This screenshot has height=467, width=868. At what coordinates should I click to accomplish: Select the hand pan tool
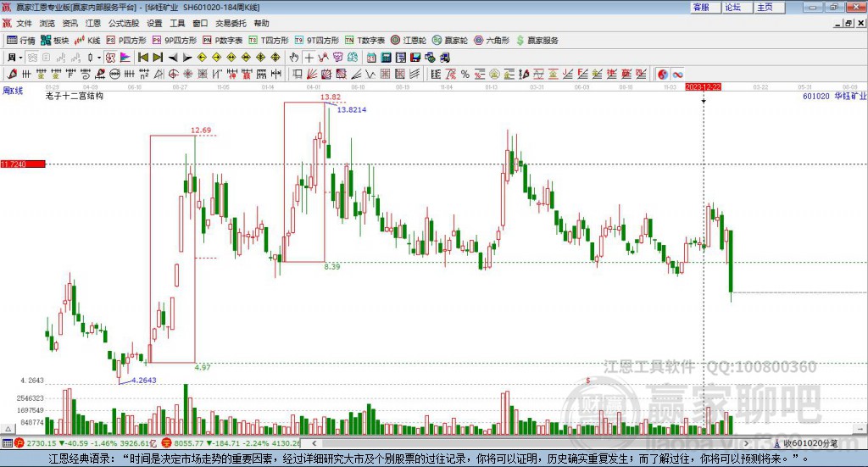coord(294,58)
